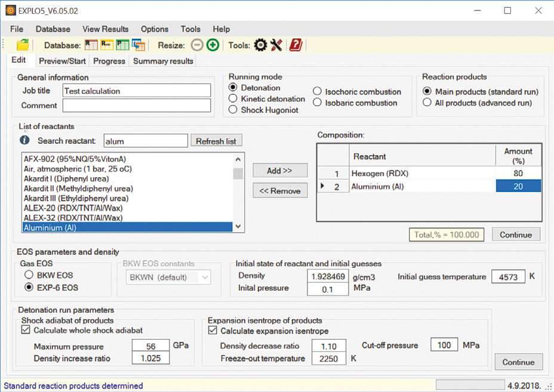Viewport: 554px width, 392px height.
Task: Click the Add >> button
Action: [280, 171]
